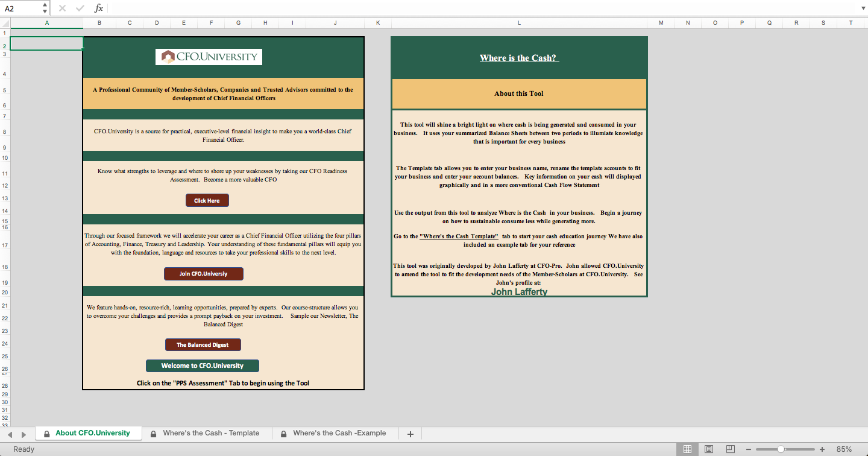
Task: Click the select-all corner triangle
Action: 5,23
